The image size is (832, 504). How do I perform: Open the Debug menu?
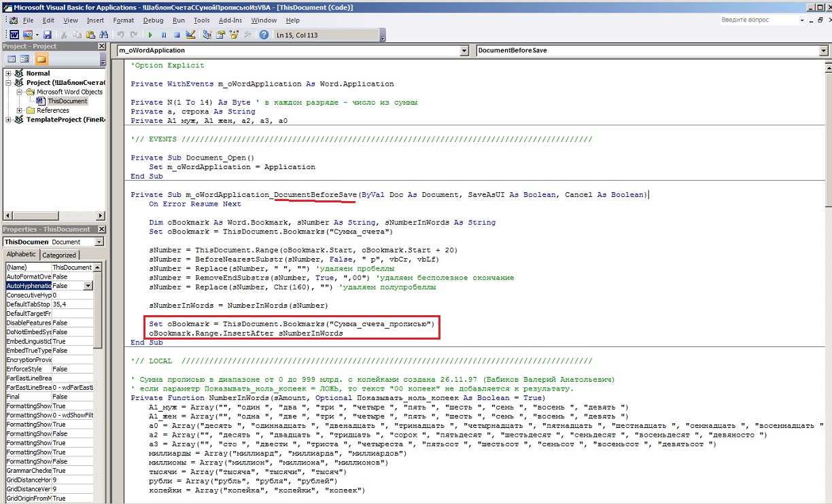tap(153, 20)
